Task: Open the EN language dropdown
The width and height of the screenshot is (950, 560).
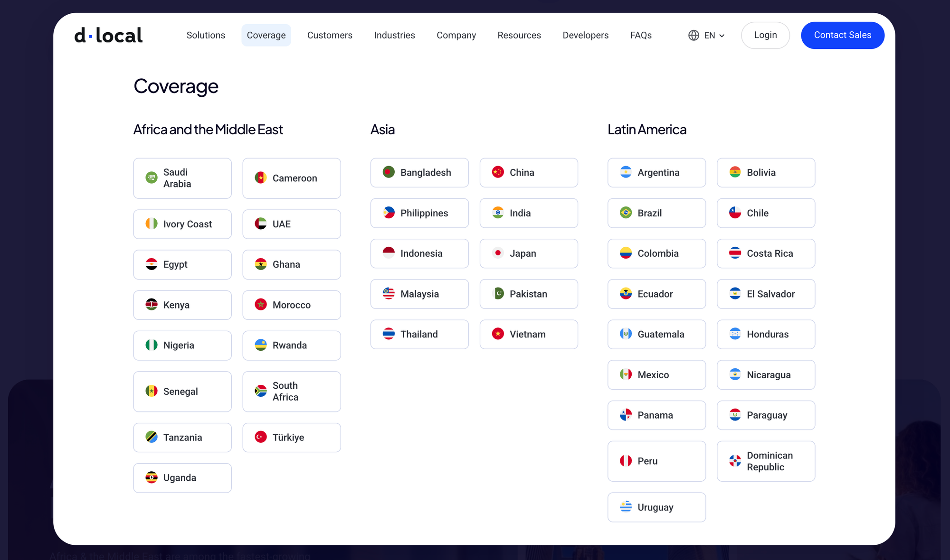Action: (707, 35)
